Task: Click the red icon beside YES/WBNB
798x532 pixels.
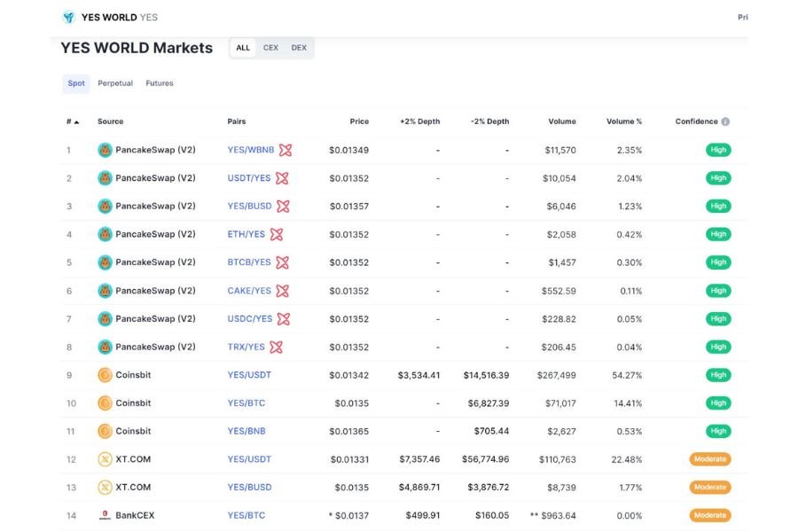Action: (286, 150)
